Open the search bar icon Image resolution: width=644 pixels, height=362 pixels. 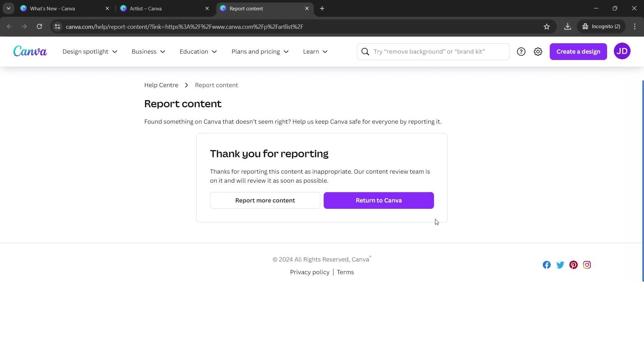click(365, 51)
